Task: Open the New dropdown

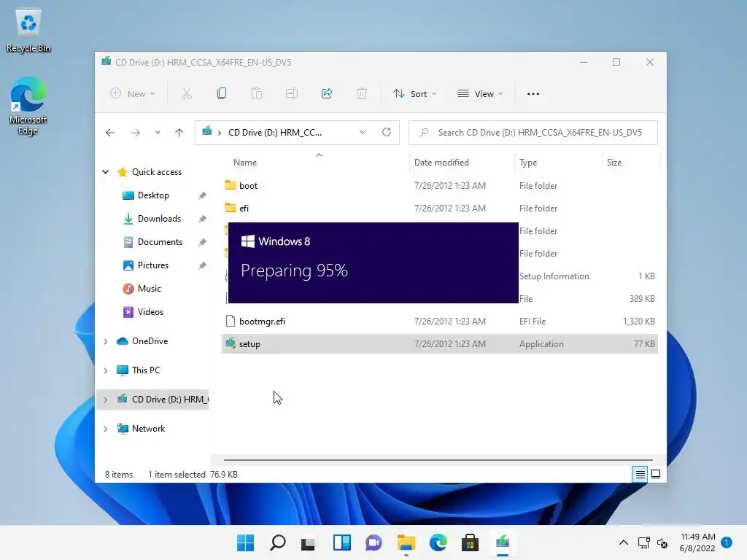Action: [133, 94]
